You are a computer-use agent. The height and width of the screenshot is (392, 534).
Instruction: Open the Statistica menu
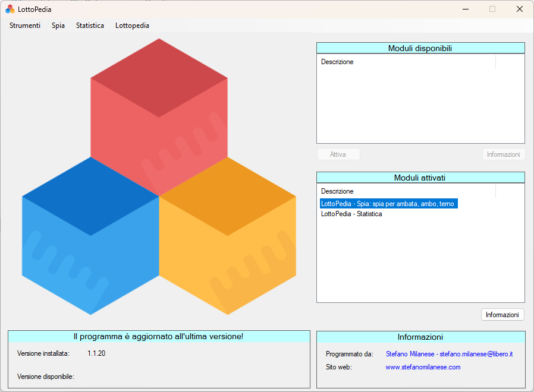[x=90, y=26]
